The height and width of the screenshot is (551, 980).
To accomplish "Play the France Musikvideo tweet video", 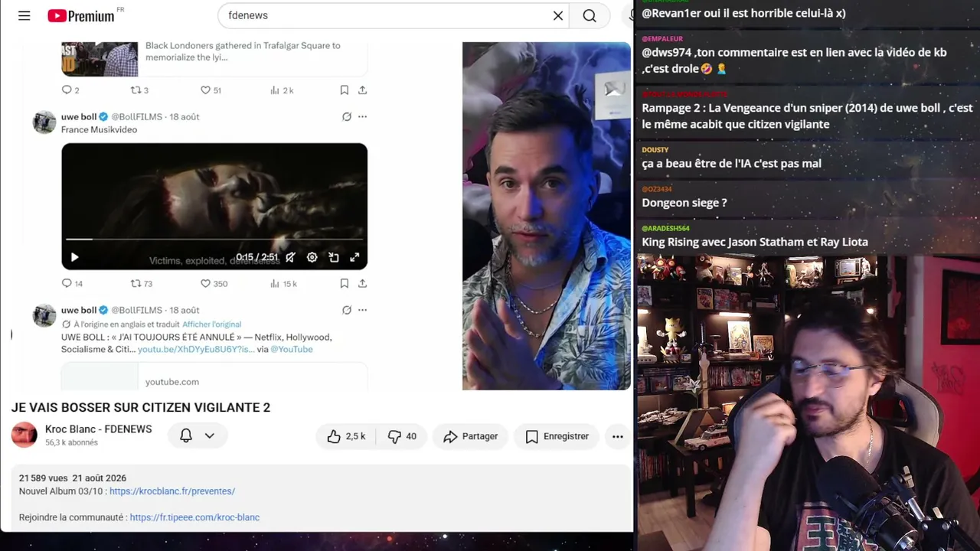I will [x=74, y=257].
